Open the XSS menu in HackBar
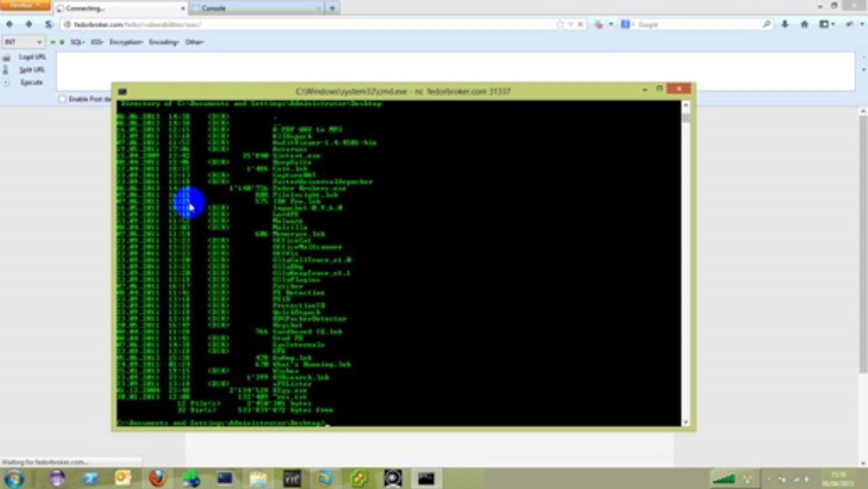 point(97,42)
